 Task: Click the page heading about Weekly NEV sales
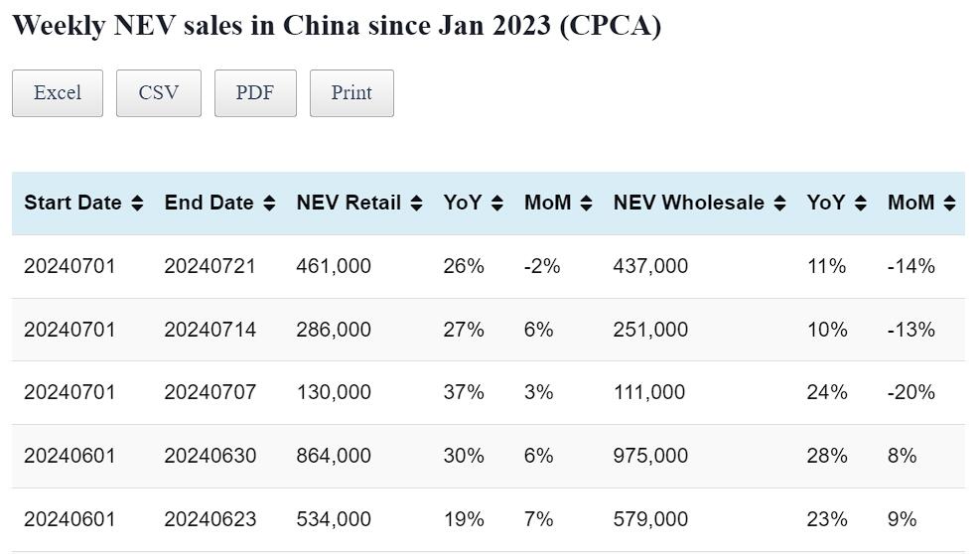click(x=337, y=26)
